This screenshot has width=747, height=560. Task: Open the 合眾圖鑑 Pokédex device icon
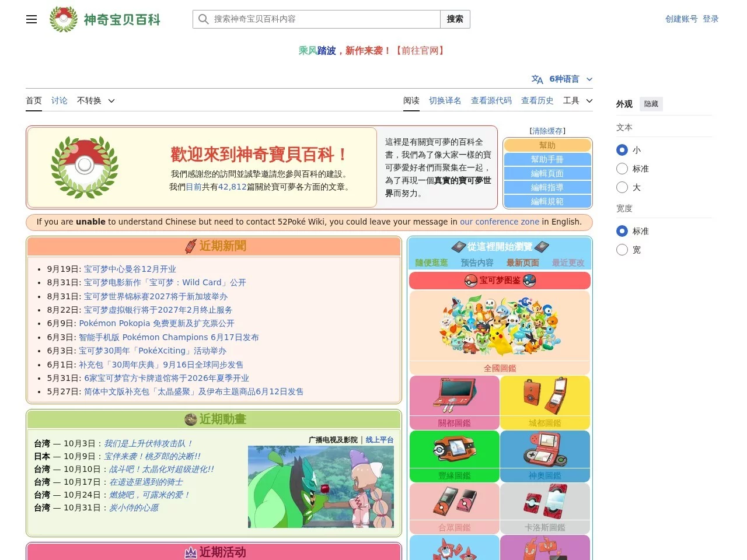[x=455, y=502]
